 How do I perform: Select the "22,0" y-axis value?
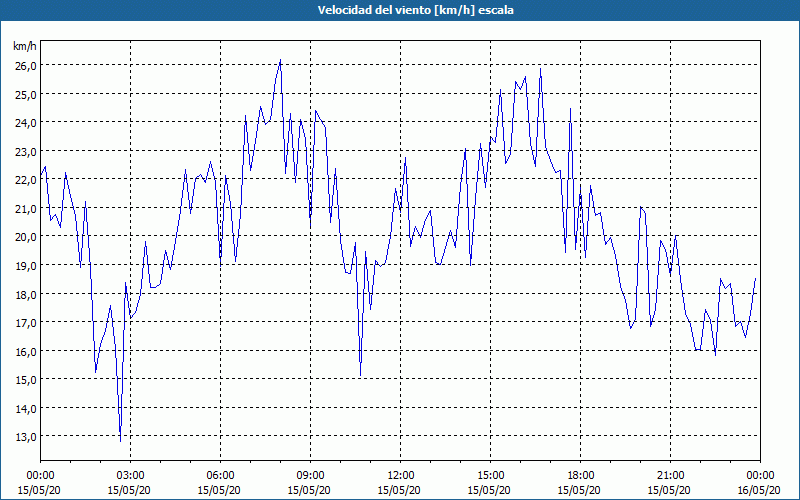(25, 180)
